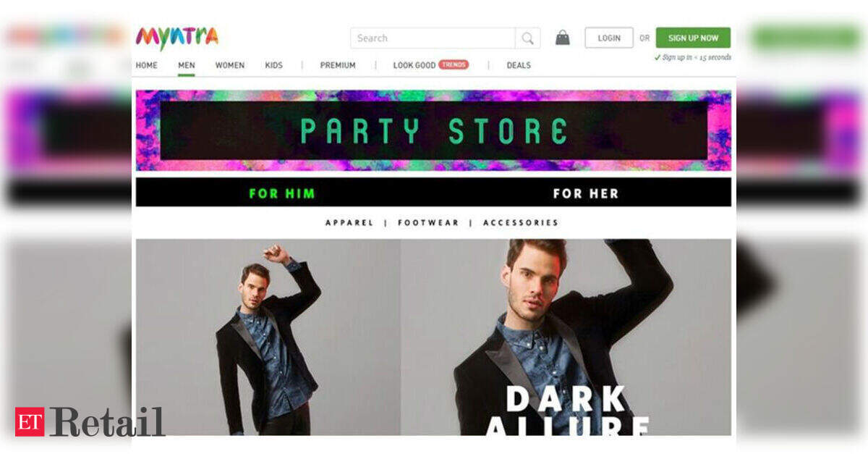The image size is (868, 454).
Task: Open the WOMEN menu item
Action: 230,65
